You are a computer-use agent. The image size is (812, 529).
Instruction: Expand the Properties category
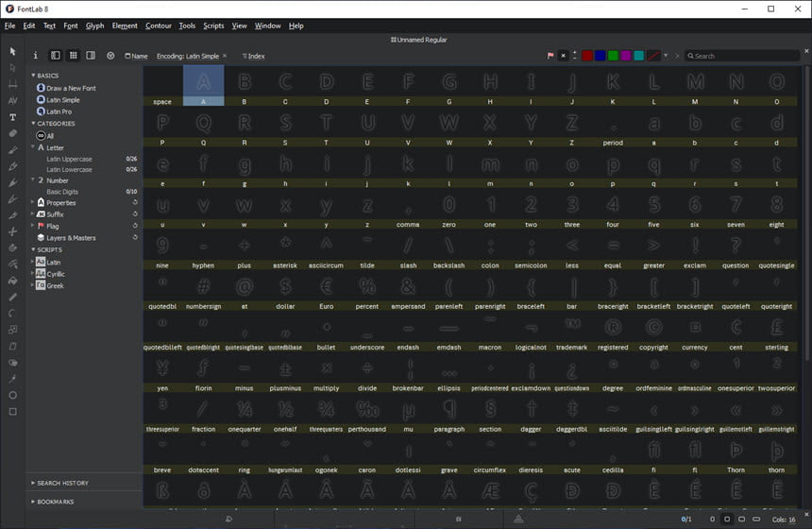[33, 202]
